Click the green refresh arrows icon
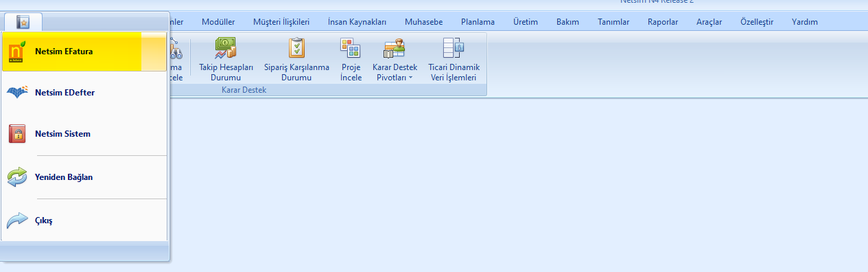Viewport: 868px width, 272px height. (17, 177)
